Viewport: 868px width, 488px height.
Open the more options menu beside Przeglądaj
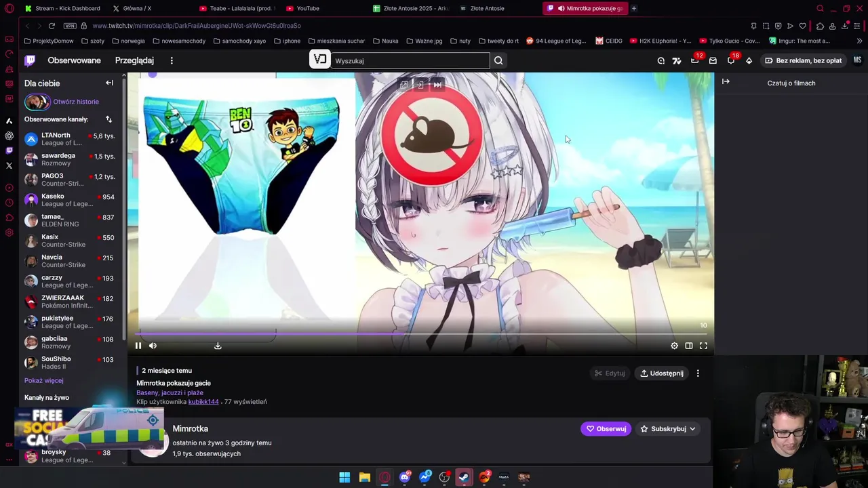pos(172,60)
